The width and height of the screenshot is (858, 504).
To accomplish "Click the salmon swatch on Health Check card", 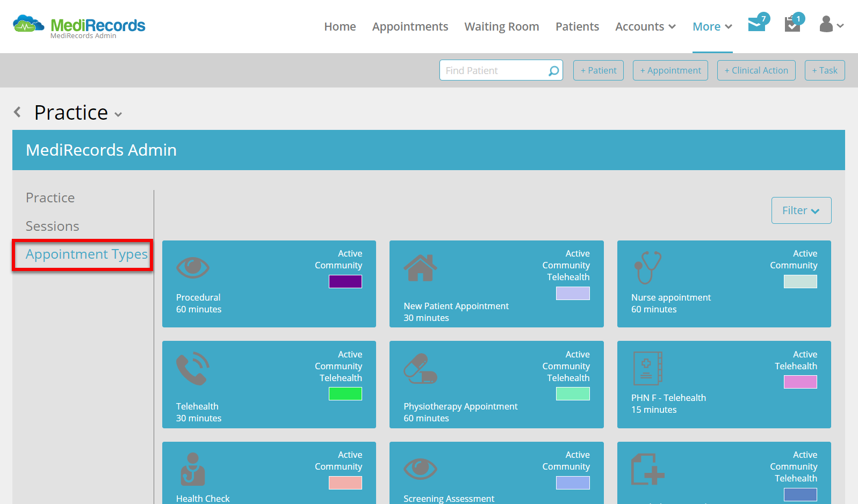I will (345, 483).
